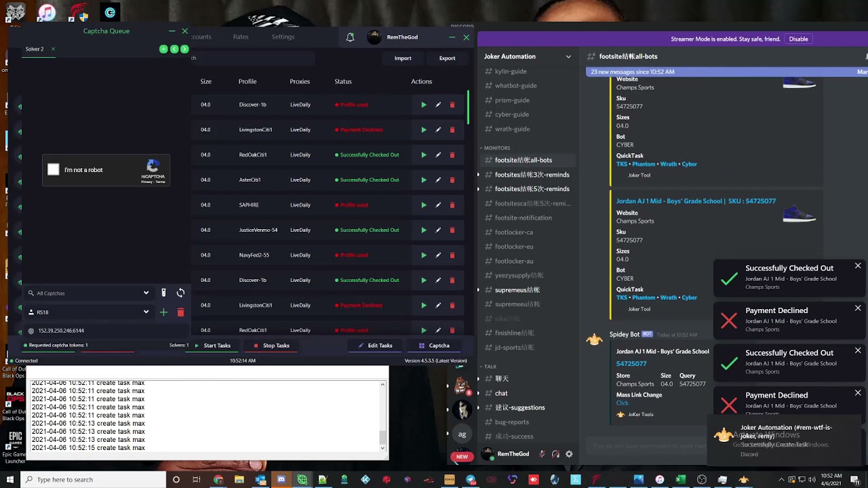
Task: Open File Explorer from the taskbar
Action: (239, 479)
